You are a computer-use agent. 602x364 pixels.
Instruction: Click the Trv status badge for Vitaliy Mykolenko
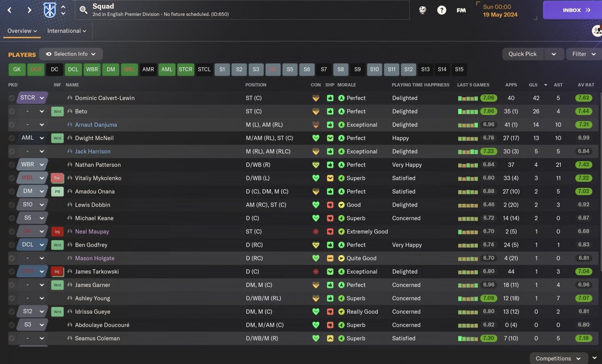click(x=57, y=178)
